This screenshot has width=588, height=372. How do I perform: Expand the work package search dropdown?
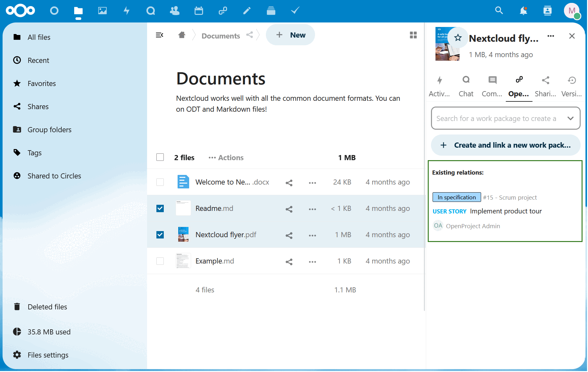(x=571, y=118)
